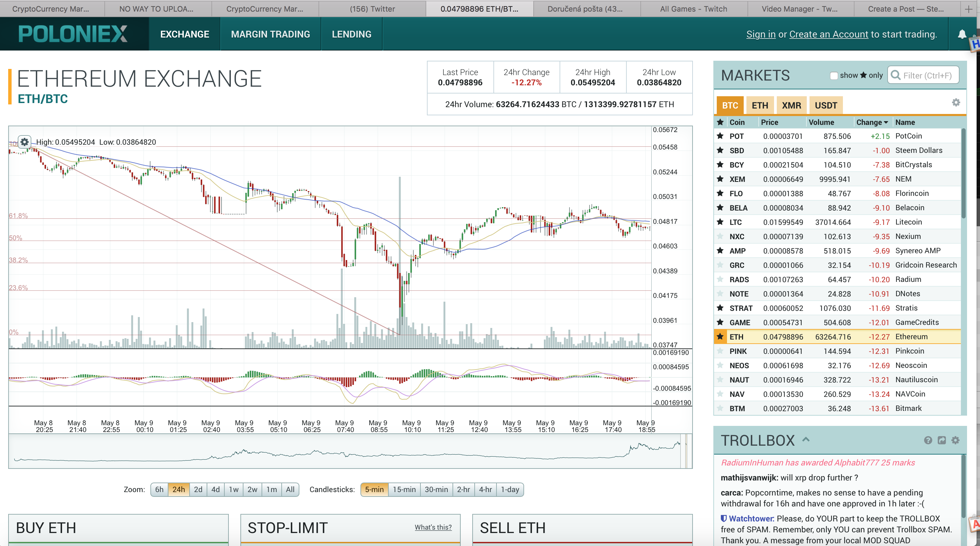Unstar the BELA market row
980x546 pixels.
pyautogui.click(x=720, y=208)
